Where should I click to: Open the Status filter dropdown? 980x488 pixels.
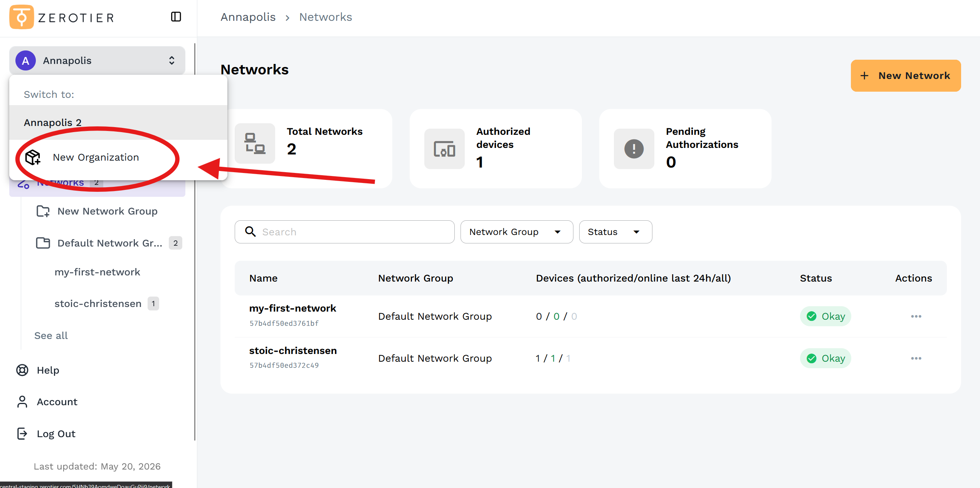tap(615, 232)
